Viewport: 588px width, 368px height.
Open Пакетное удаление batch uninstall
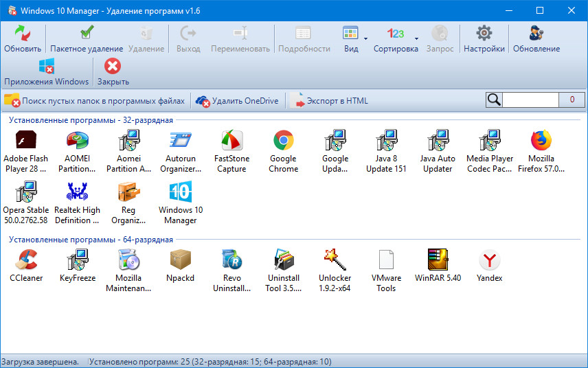(87, 38)
